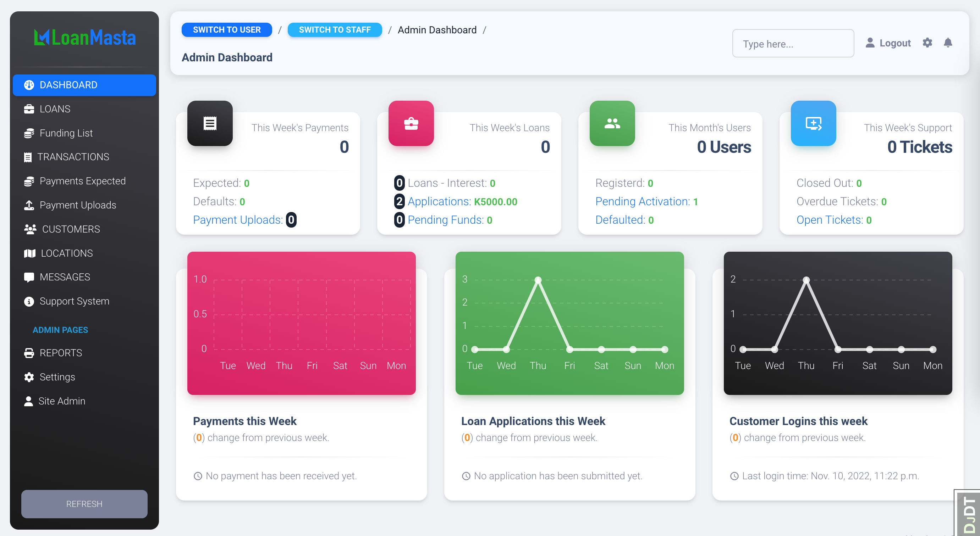Open notifications bell icon
This screenshot has width=980, height=536.
point(948,43)
